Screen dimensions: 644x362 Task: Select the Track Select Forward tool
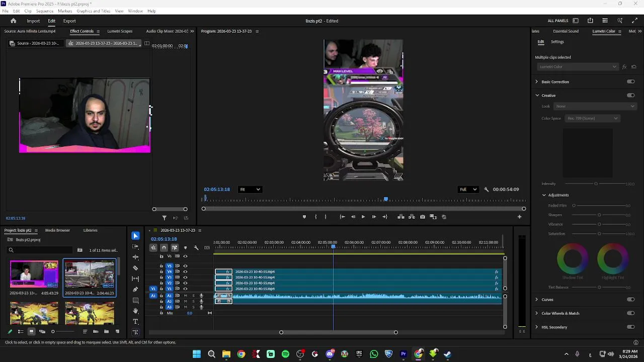tap(135, 247)
